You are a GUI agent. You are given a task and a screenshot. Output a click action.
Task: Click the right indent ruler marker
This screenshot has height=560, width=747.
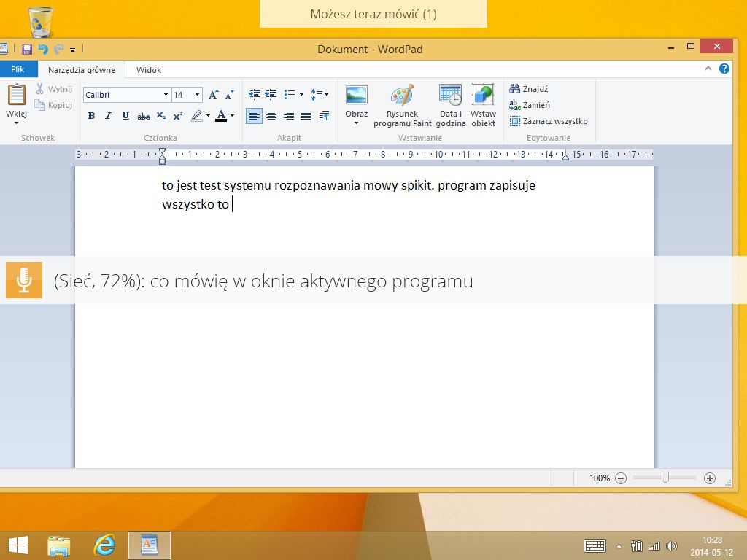click(x=565, y=156)
